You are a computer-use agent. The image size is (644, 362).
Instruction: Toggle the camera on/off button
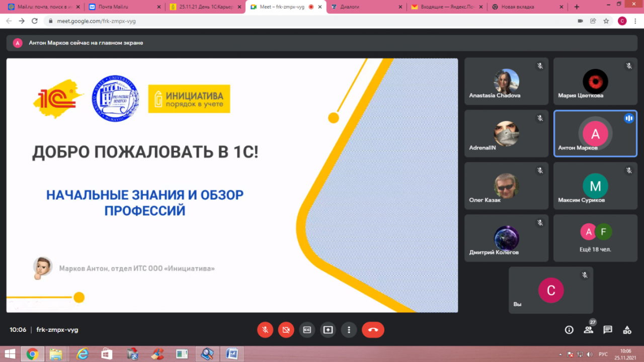pos(286,330)
